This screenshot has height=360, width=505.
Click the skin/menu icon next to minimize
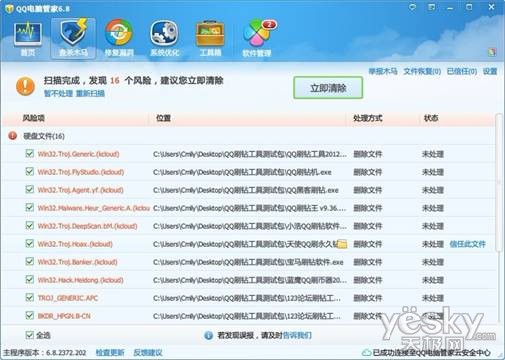click(432, 7)
